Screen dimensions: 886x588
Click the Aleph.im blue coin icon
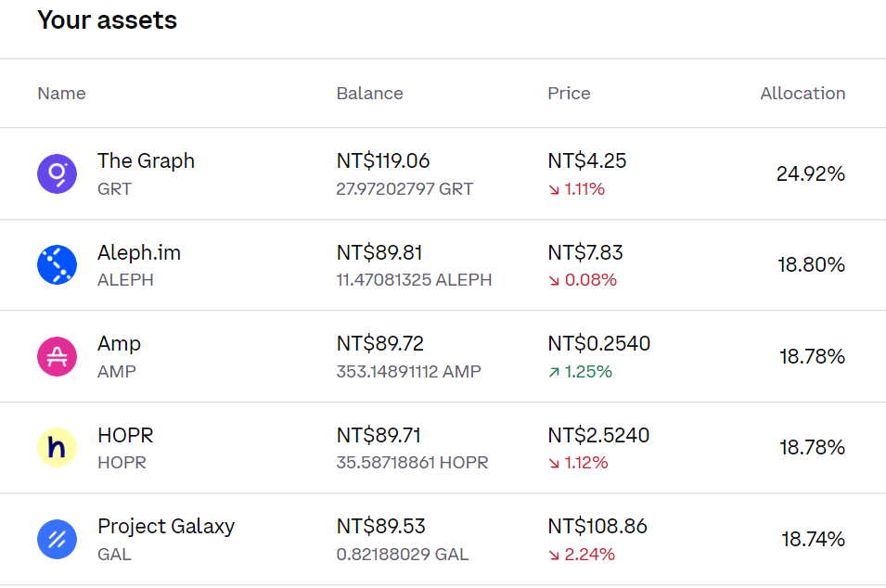click(58, 265)
